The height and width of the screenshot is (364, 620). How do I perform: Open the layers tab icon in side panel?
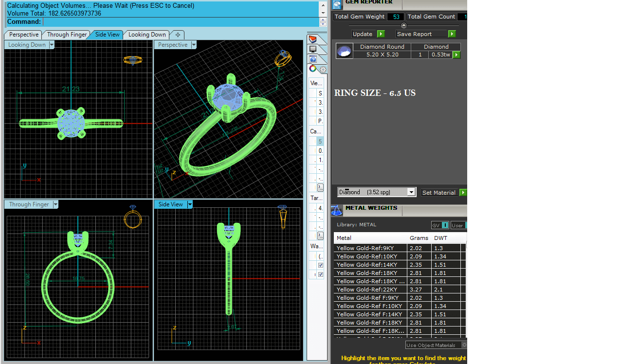pos(312,39)
